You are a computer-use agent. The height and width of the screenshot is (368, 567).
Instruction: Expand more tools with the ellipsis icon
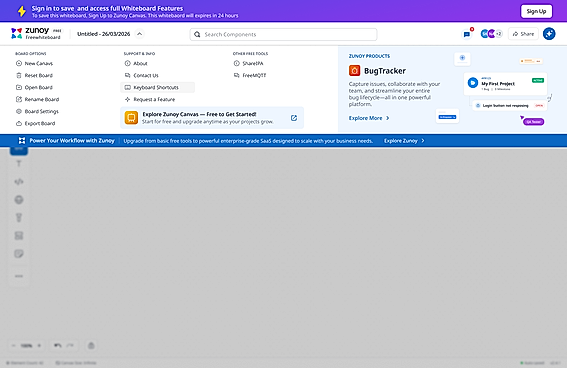(x=19, y=276)
